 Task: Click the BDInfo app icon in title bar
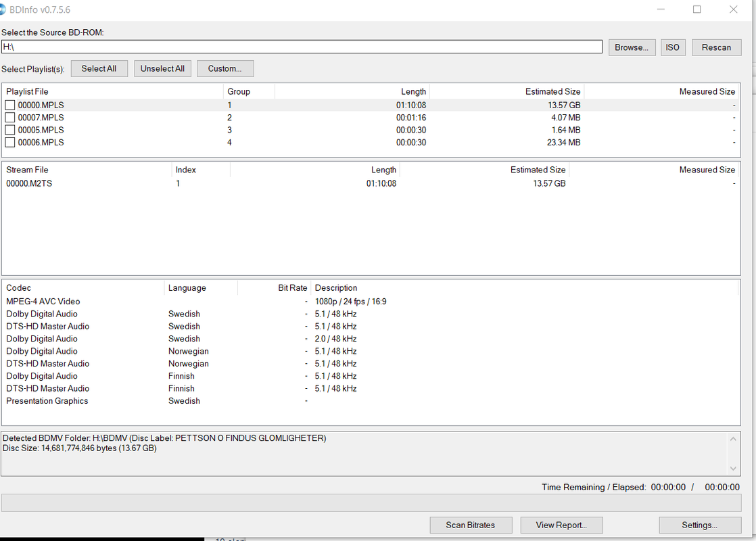point(3,9)
